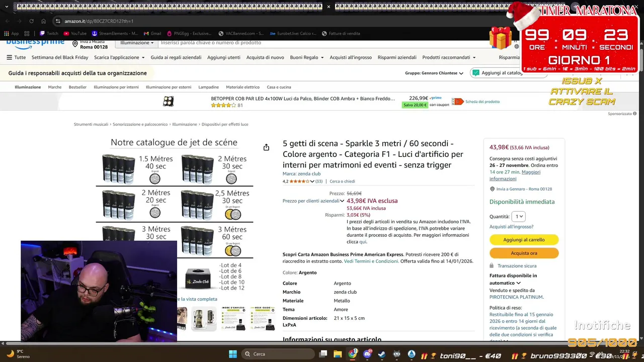The image size is (644, 362).
Task: Select the Materiale elettrico tab
Action: click(x=243, y=87)
